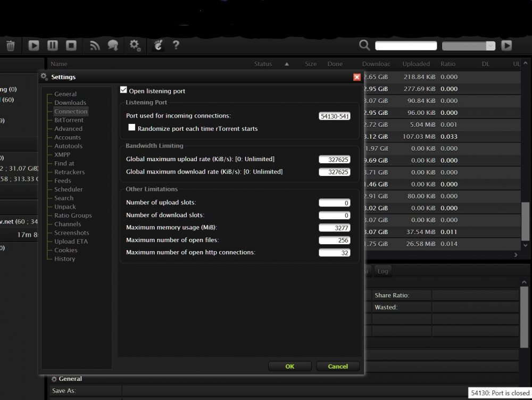Viewport: 532px width, 400px height.
Task: Click Maximum open http connections field
Action: [335, 253]
